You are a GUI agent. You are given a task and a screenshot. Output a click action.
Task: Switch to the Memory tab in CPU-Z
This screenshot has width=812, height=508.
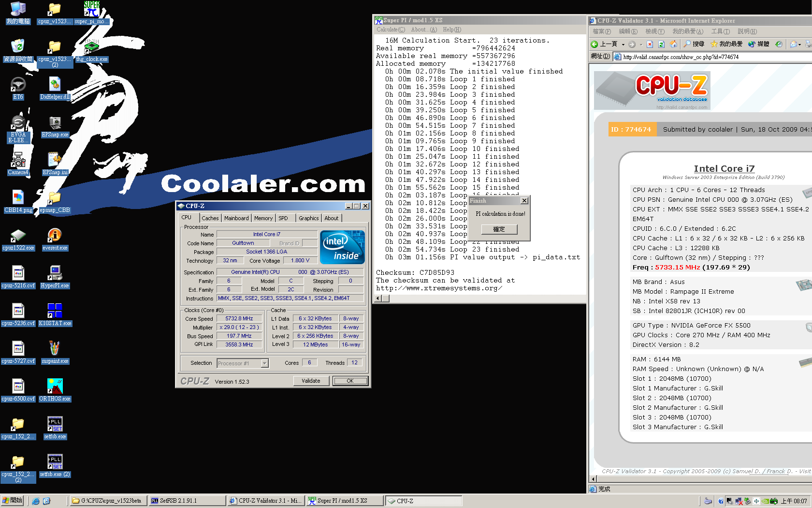tap(263, 218)
